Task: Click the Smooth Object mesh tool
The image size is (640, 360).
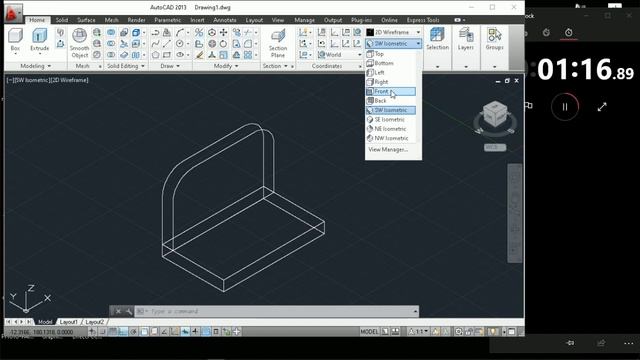Action: coord(79,43)
